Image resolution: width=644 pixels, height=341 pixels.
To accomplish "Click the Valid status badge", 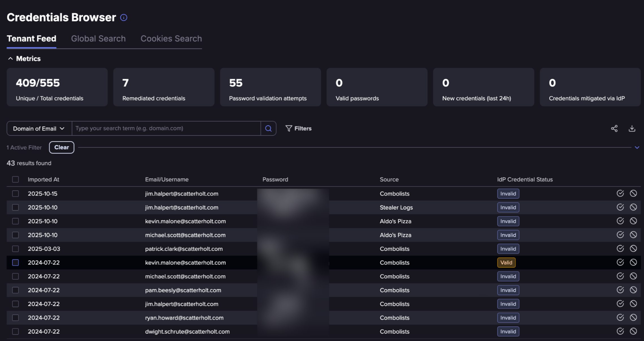I will coord(506,263).
